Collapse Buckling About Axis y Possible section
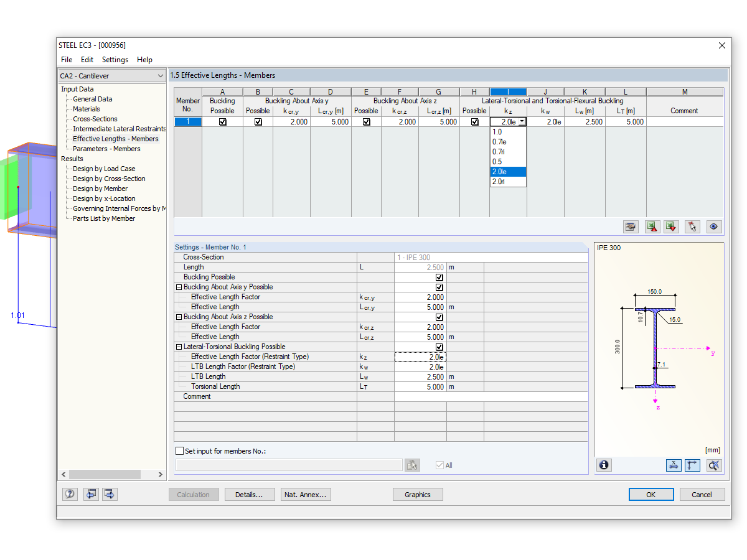Screen dimensions: 747x560 coord(179,287)
